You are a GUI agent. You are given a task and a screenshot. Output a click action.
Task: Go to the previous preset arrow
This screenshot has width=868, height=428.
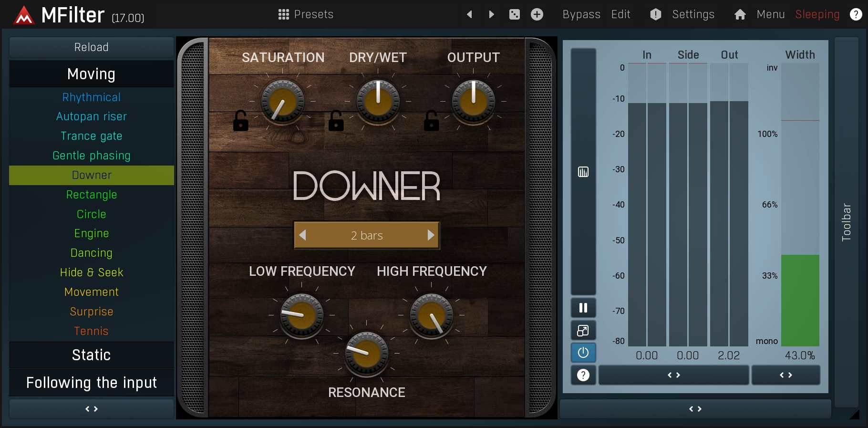pyautogui.click(x=469, y=14)
